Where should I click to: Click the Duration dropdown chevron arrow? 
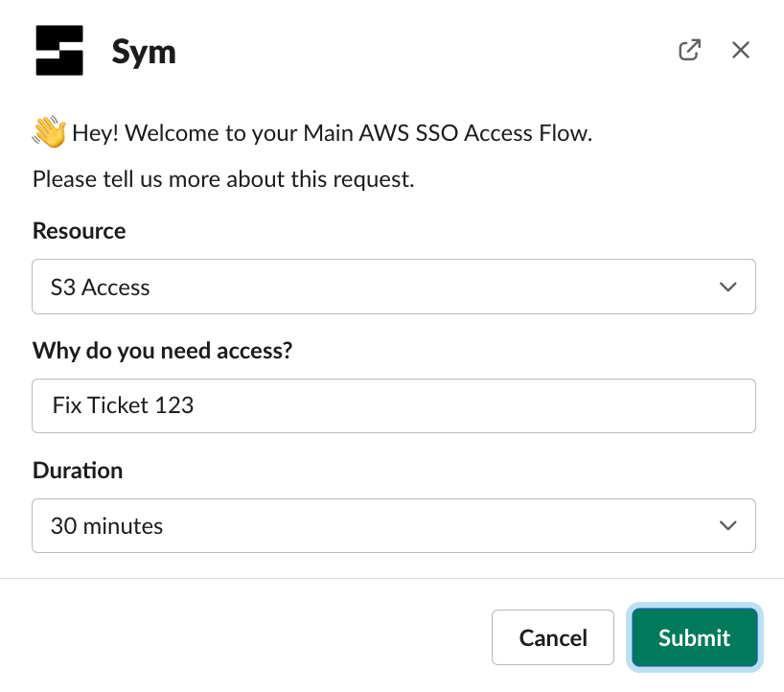(x=727, y=525)
